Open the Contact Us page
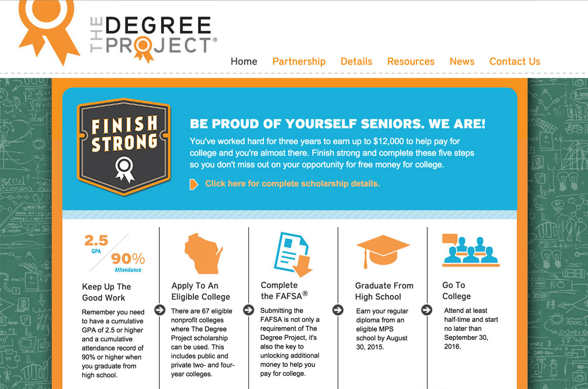The height and width of the screenshot is (389, 588). pos(515,62)
